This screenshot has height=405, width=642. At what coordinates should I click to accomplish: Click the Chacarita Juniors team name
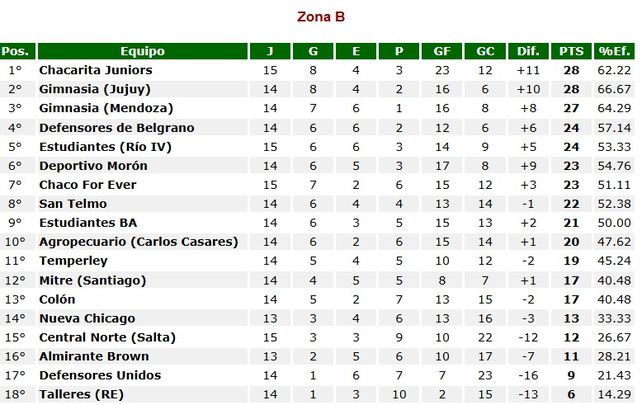click(95, 70)
